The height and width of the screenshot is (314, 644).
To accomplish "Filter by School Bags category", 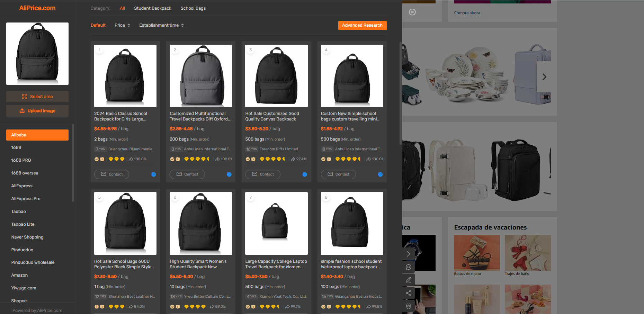I will (x=193, y=8).
